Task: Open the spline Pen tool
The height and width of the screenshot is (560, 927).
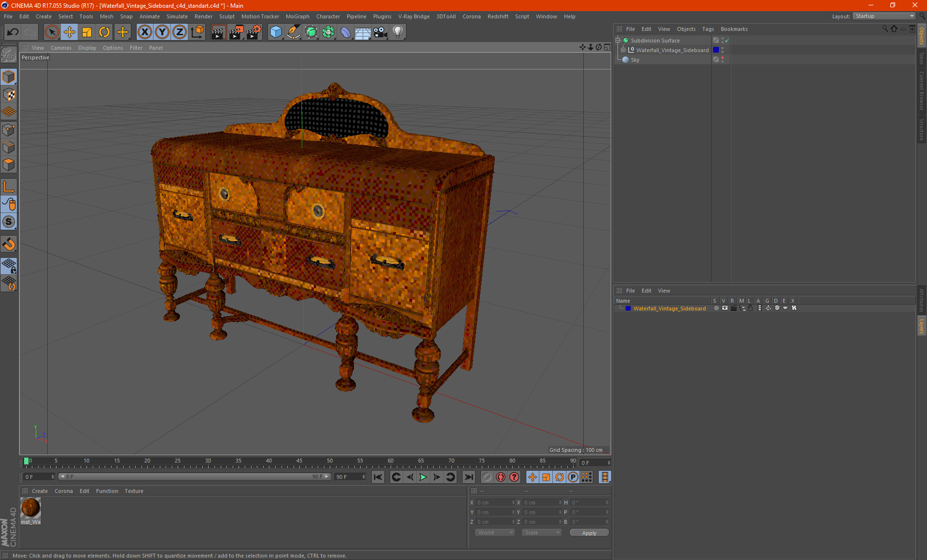Action: click(x=293, y=32)
